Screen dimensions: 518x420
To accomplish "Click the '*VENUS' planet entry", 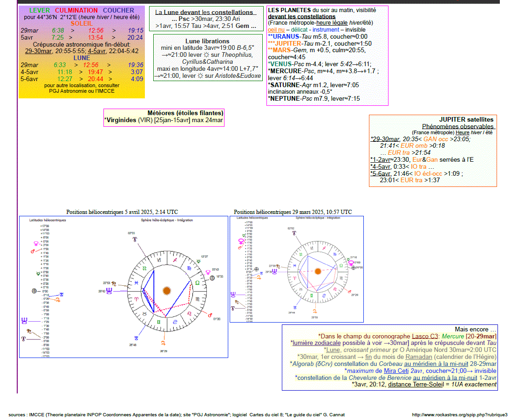I will point(280,64).
